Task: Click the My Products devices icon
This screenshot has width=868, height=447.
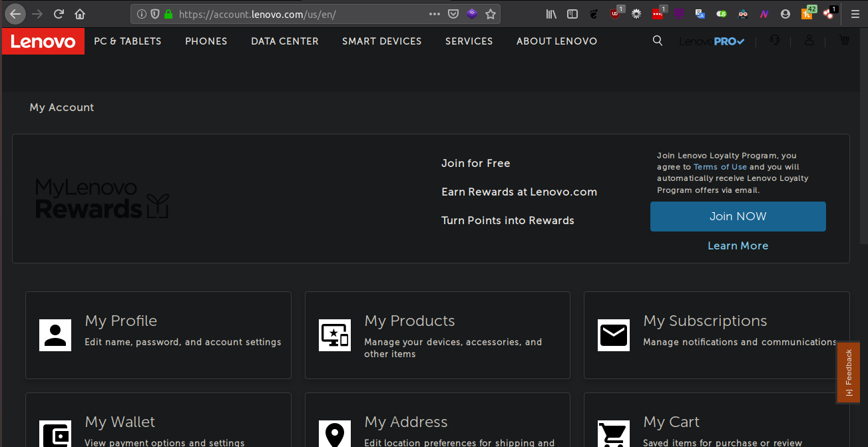Action: [335, 335]
